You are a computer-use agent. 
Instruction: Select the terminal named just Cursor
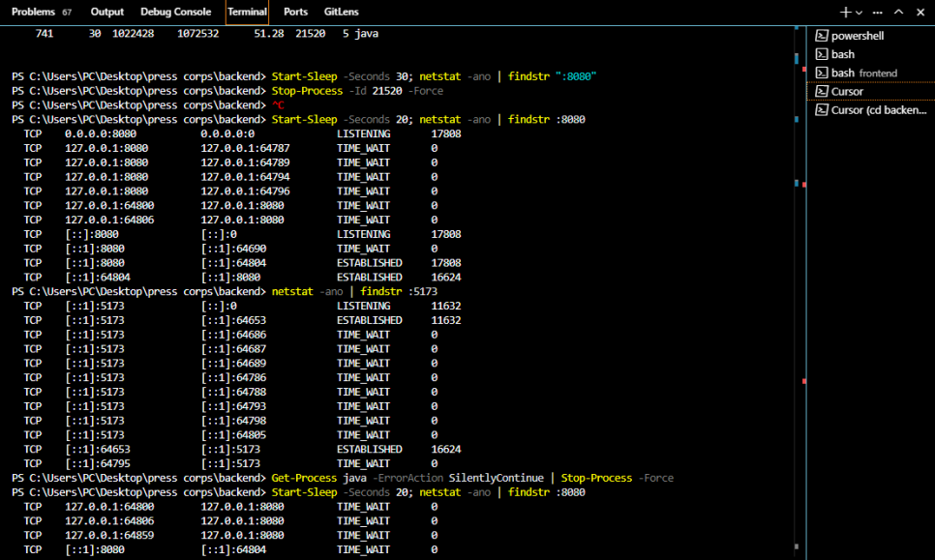point(870,91)
